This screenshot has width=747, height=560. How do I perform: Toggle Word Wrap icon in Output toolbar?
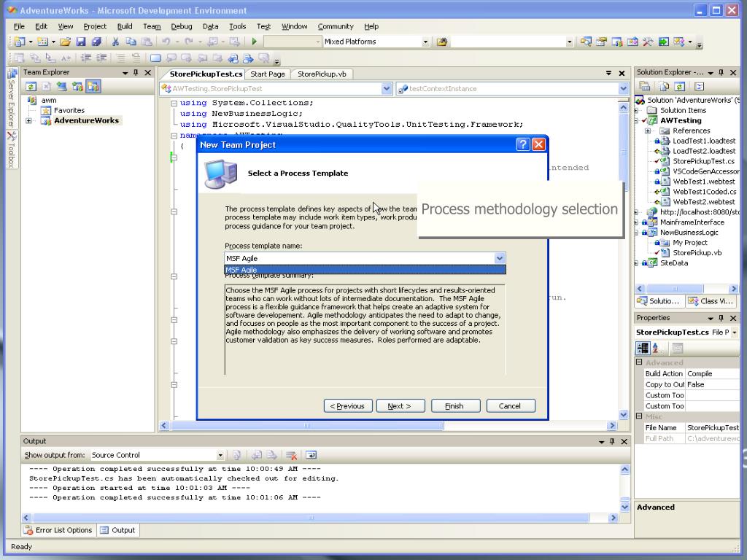311,455
